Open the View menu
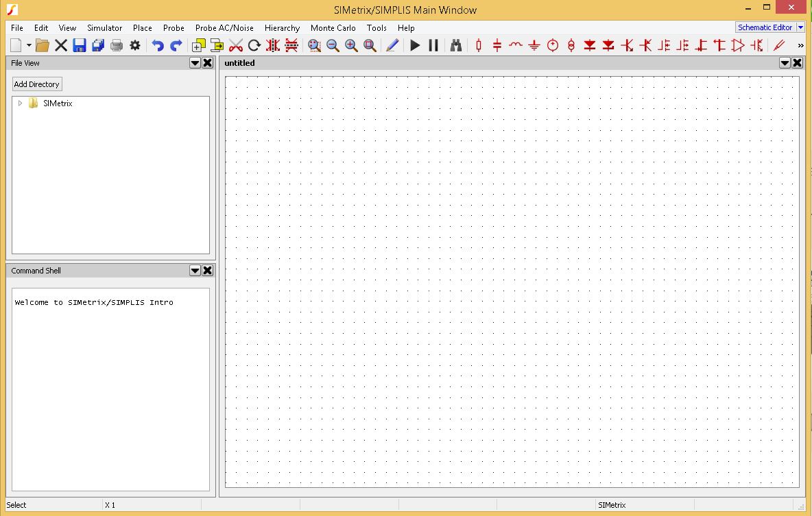Viewport: 812px width, 516px height. (x=67, y=28)
